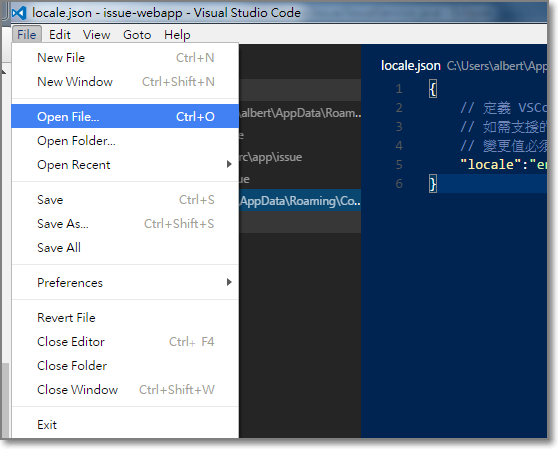Choose Open Folder... menu entry
This screenshot has width=558, height=449.
pyautogui.click(x=125, y=141)
